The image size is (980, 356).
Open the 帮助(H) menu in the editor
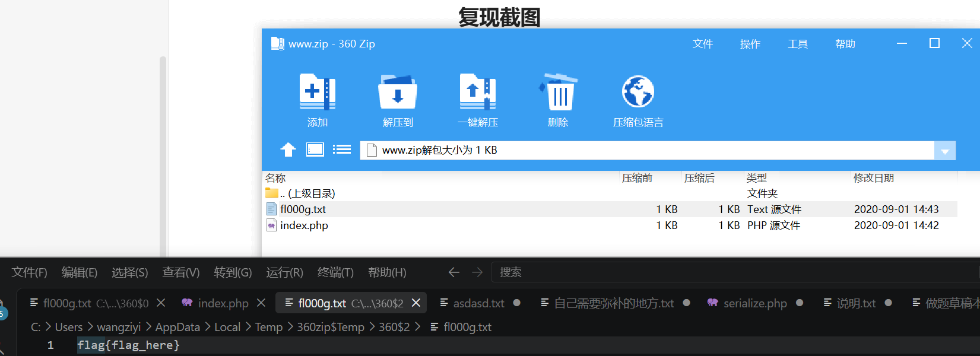387,272
